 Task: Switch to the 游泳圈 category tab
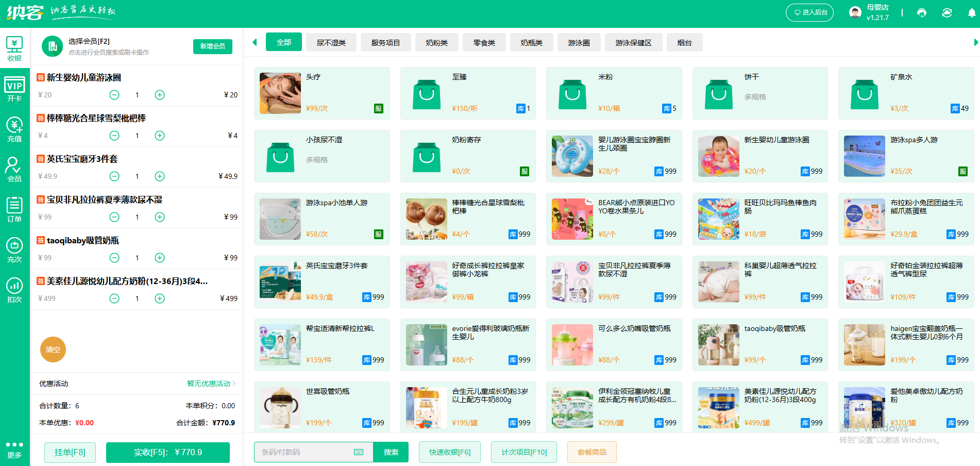578,42
